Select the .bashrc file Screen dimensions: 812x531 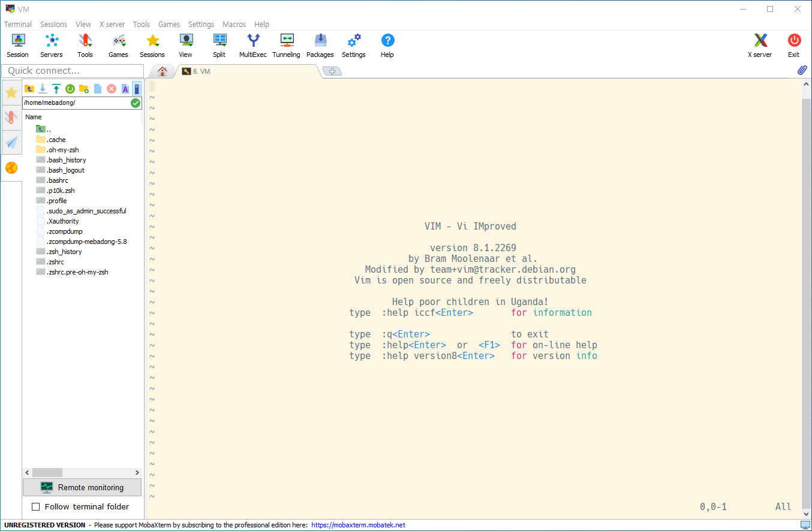(x=52, y=180)
